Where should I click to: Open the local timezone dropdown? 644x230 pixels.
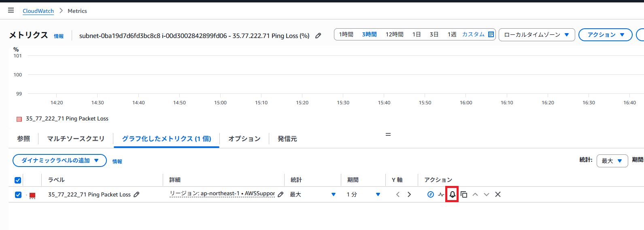537,35
